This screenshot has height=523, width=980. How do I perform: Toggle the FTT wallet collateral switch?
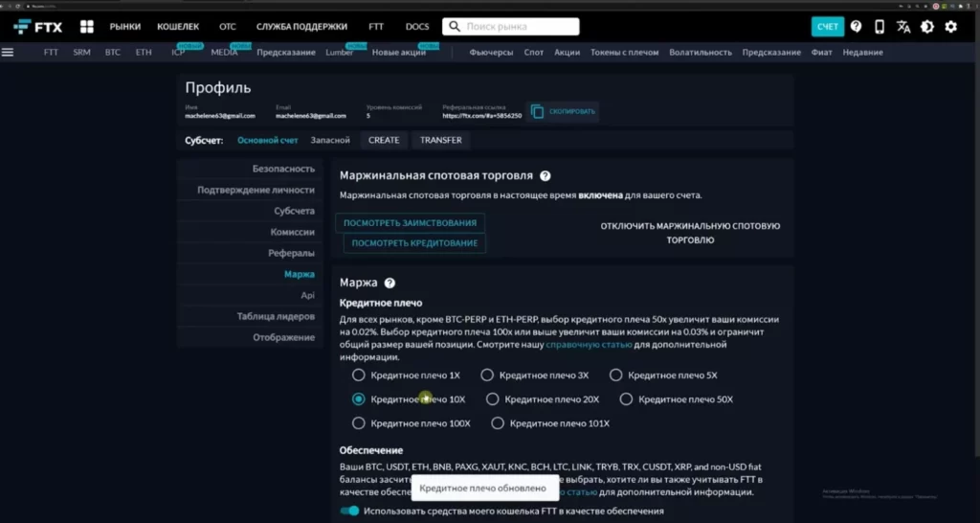point(350,512)
